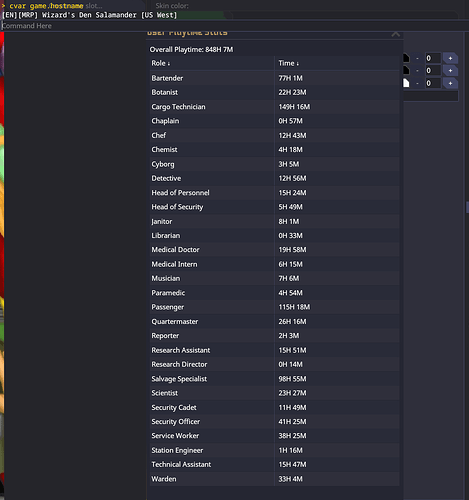Click the plus button in the third stepper row
469x500 pixels.
point(450,83)
